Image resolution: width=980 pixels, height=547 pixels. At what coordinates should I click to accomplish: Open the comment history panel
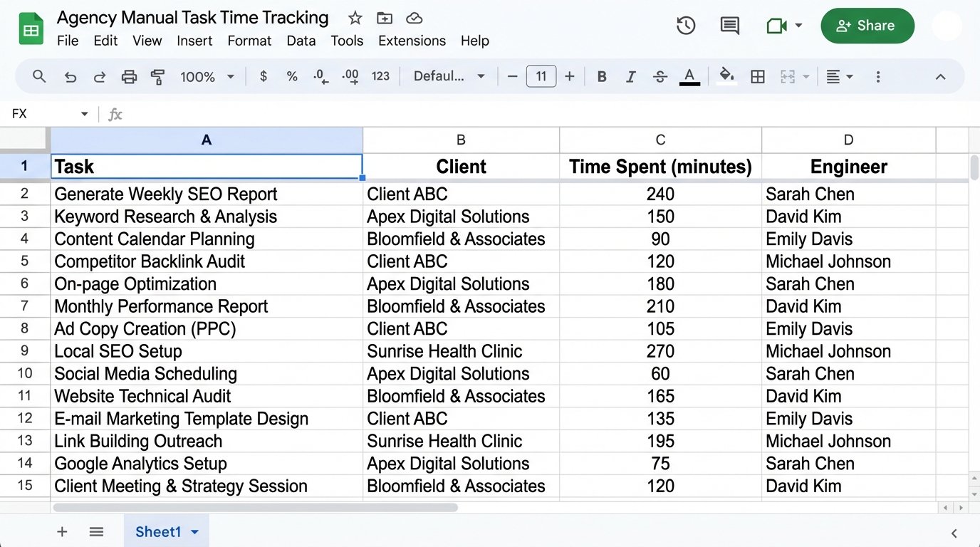729,25
